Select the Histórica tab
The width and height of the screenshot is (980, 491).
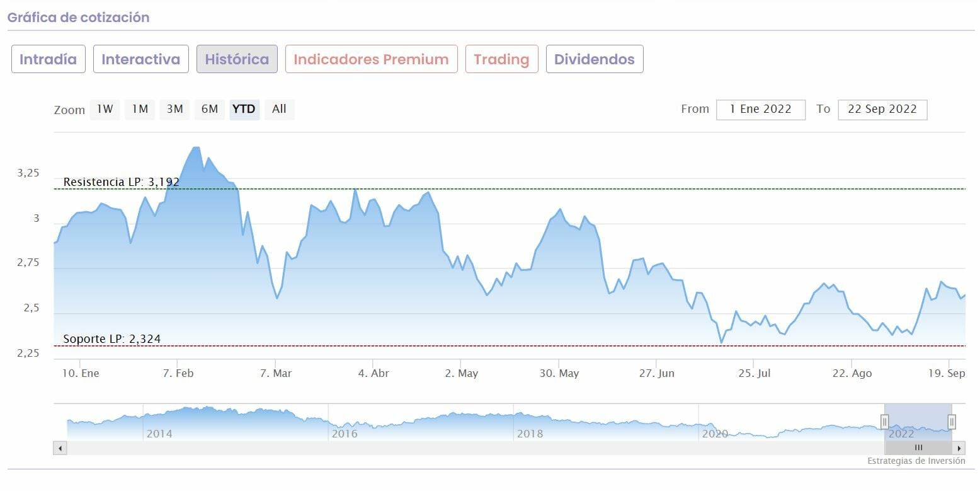coord(237,59)
